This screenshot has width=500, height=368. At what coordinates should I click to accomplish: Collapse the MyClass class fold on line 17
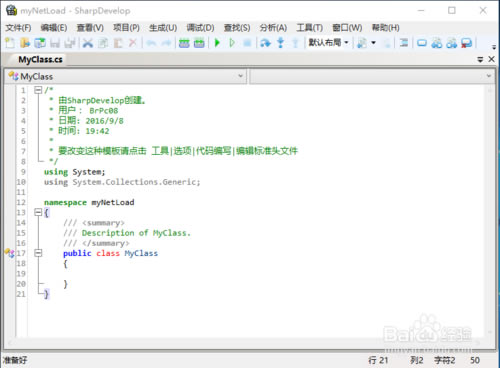coord(38,253)
